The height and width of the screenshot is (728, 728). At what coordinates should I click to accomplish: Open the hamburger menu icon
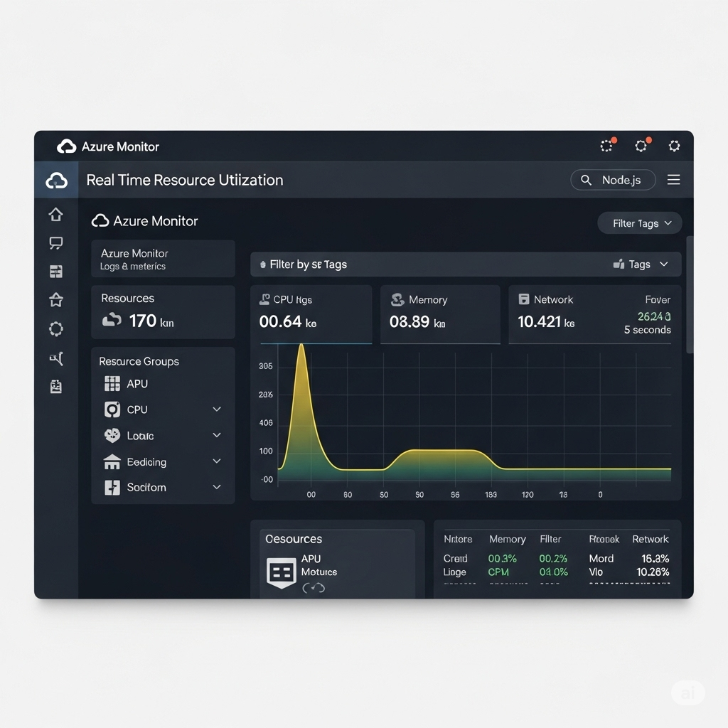pos(674,180)
